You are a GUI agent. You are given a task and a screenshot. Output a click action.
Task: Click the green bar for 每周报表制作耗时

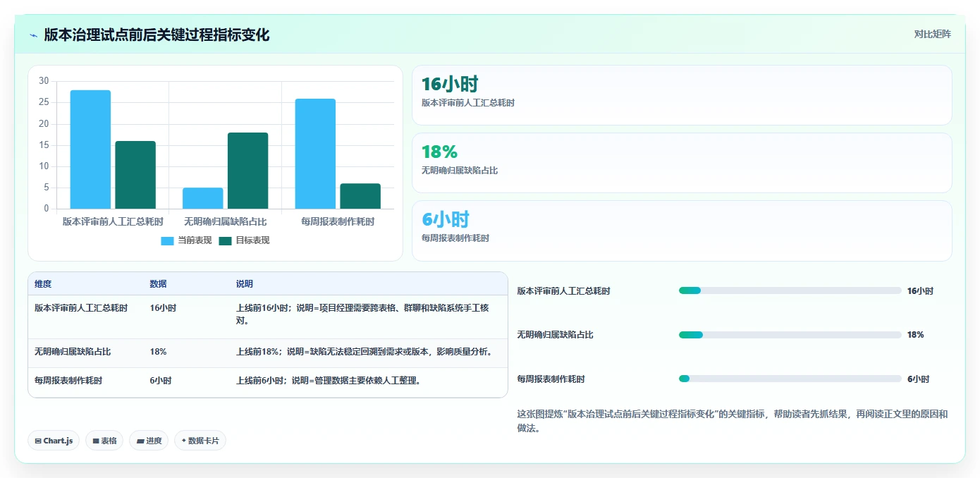coord(360,196)
